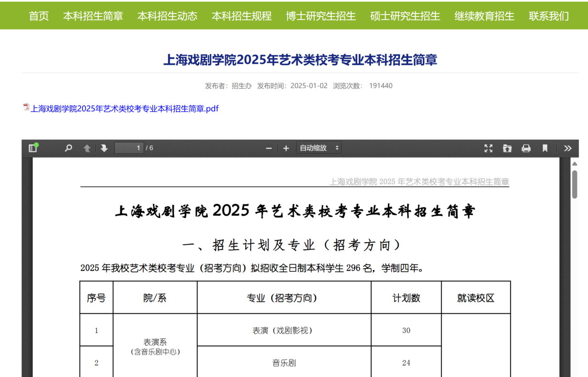
Task: Print the PDF document
Action: tap(526, 148)
